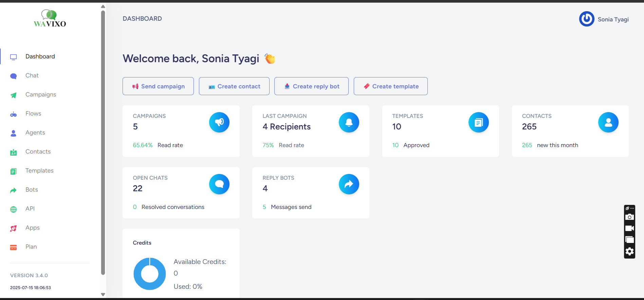Click the screenshot camera icon in floating toolbar
Screen dimensions: 644x300
(x=629, y=217)
